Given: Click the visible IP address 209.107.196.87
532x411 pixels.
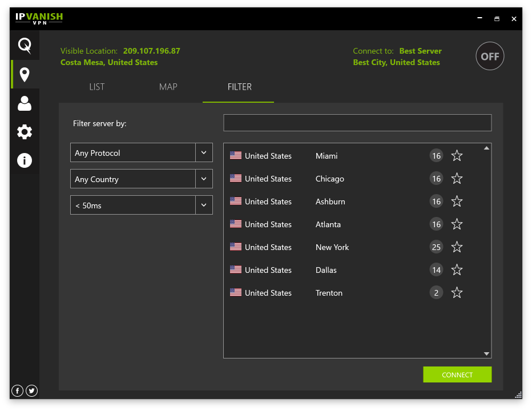Looking at the screenshot, I should [x=152, y=51].
